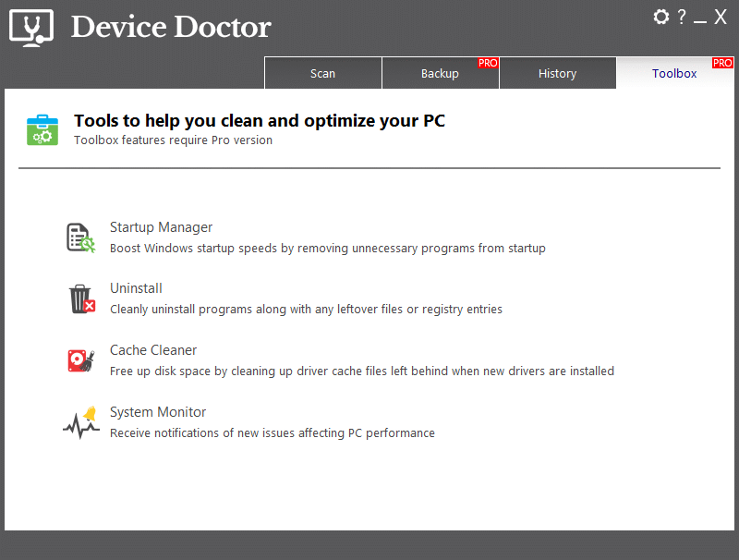Click the PRO badge on Toolbox tab
The image size is (739, 560).
(722, 63)
